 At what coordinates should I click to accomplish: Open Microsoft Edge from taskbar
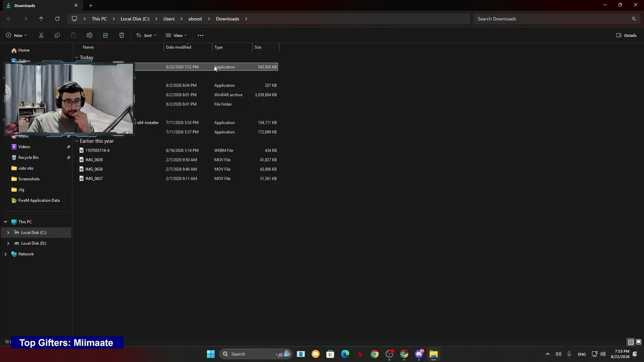(x=345, y=354)
